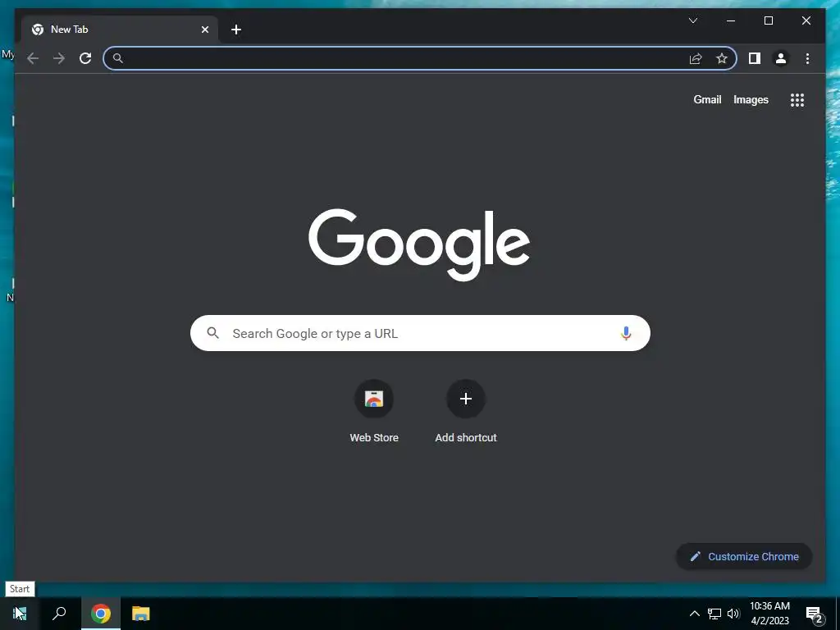This screenshot has height=630, width=840.
Task: Open the network status tray icon
Action: [x=714, y=614]
